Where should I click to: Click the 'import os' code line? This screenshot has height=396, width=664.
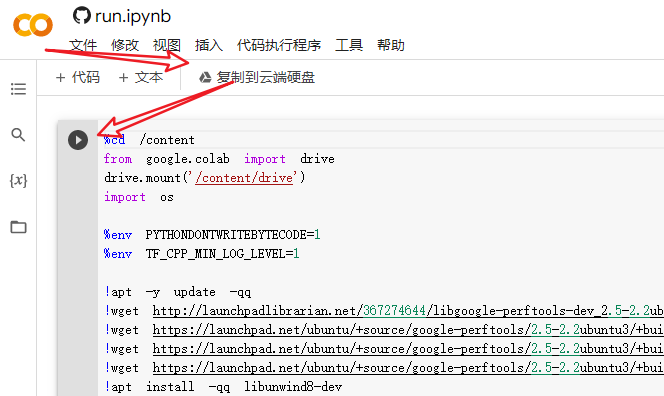pos(139,197)
